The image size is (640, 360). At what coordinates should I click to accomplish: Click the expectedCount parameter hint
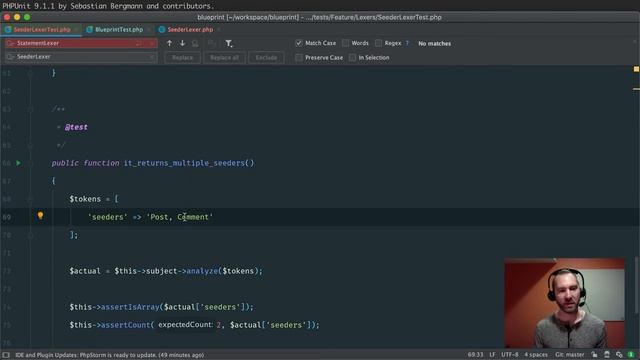point(185,324)
